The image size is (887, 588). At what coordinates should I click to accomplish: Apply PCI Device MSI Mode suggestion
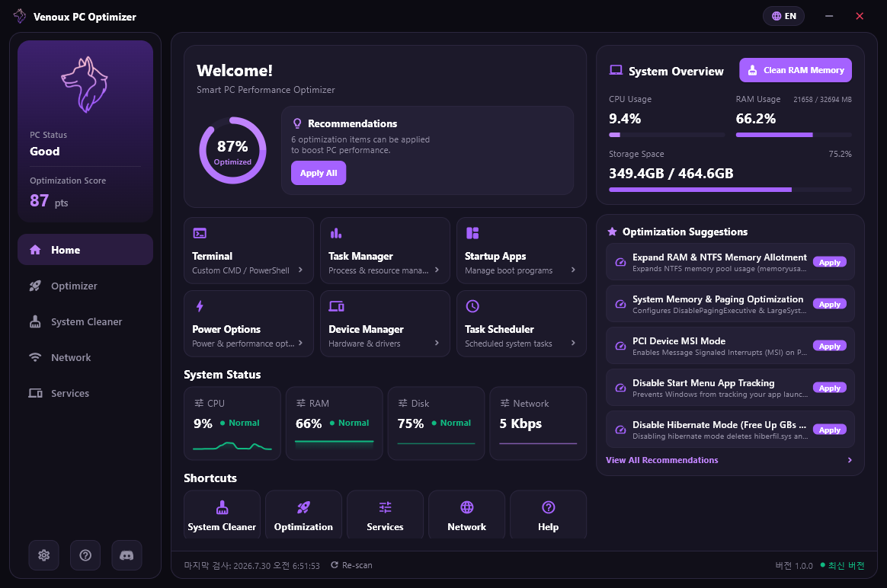829,346
